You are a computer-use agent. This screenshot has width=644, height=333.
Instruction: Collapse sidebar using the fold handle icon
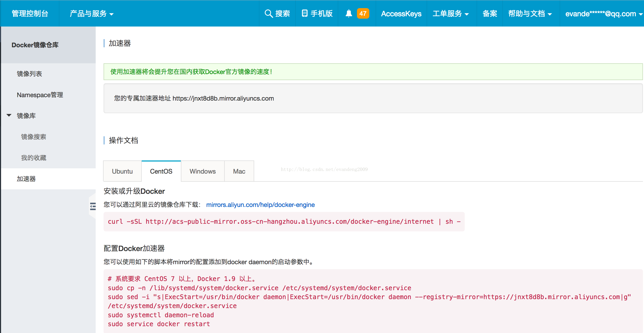pos(93,206)
